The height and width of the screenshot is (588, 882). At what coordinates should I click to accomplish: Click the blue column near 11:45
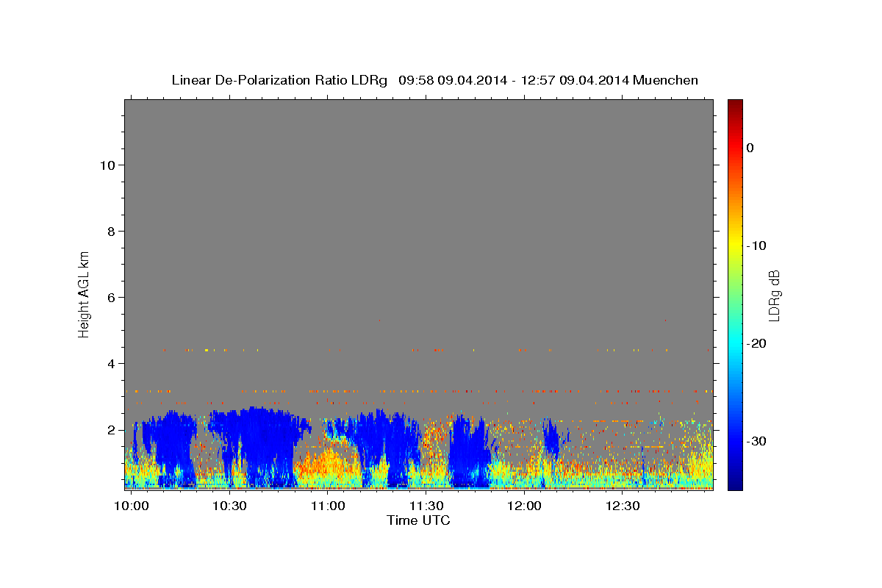pyautogui.click(x=467, y=452)
